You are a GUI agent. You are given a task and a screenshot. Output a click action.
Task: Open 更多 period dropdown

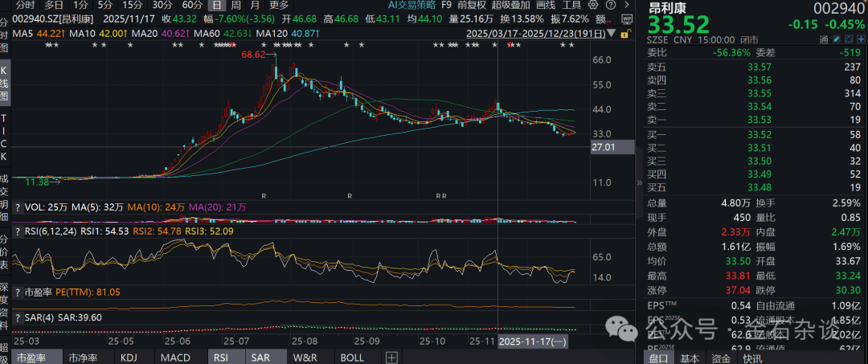[279, 5]
